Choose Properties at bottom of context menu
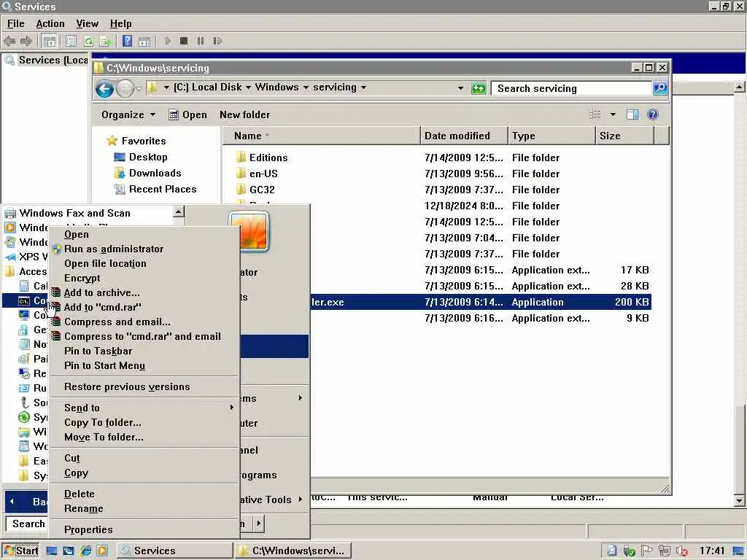This screenshot has width=747, height=560. [x=144, y=530]
